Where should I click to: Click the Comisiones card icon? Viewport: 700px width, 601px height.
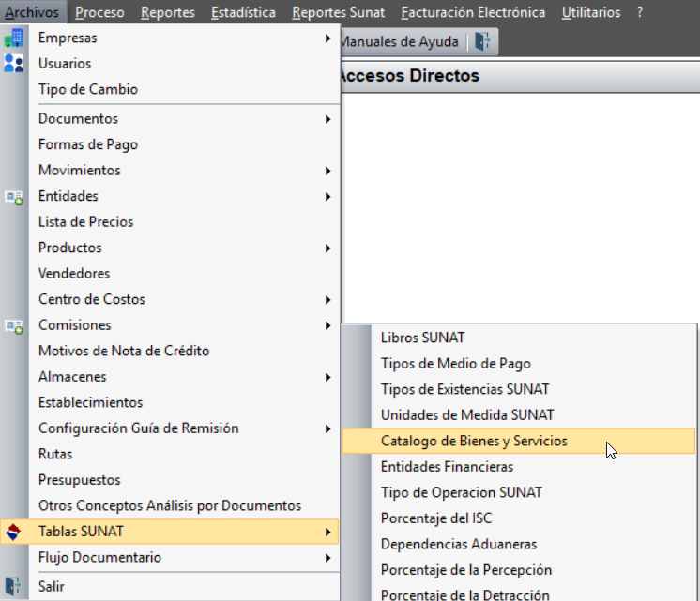click(14, 326)
